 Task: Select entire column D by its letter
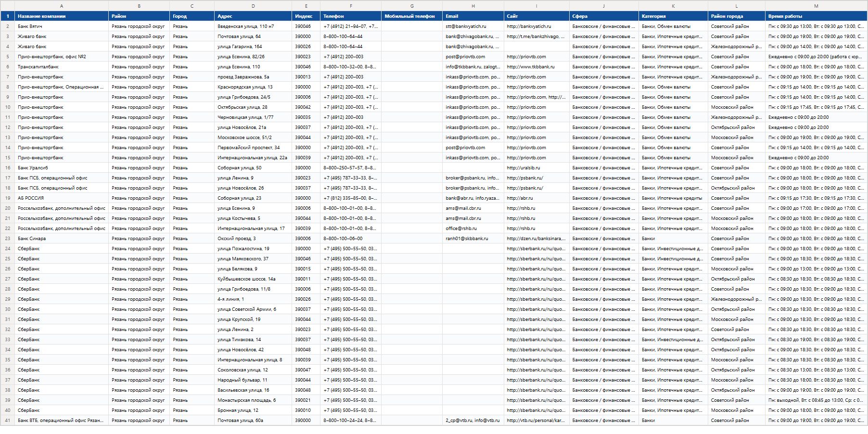253,6
